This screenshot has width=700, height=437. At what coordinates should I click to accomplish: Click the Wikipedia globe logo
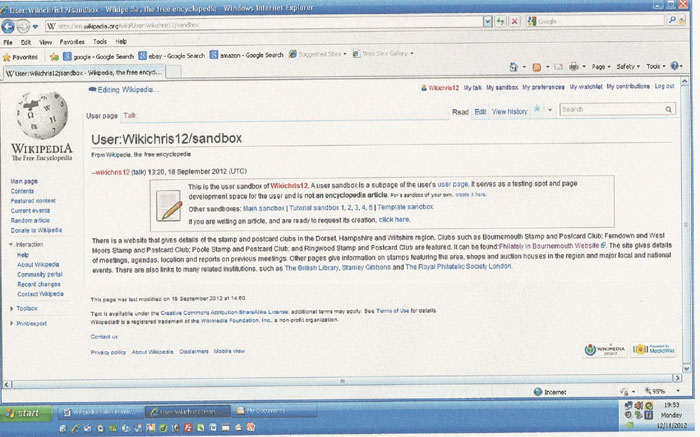(42, 116)
